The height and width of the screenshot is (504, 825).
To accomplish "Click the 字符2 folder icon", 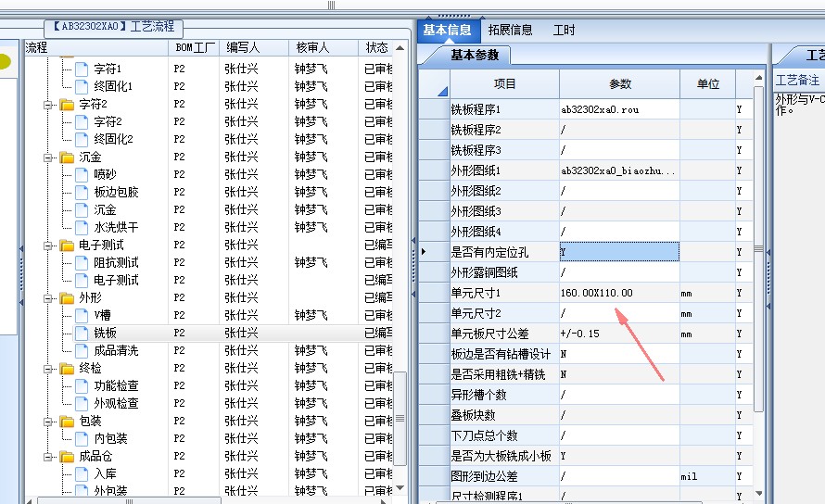I will 67,104.
